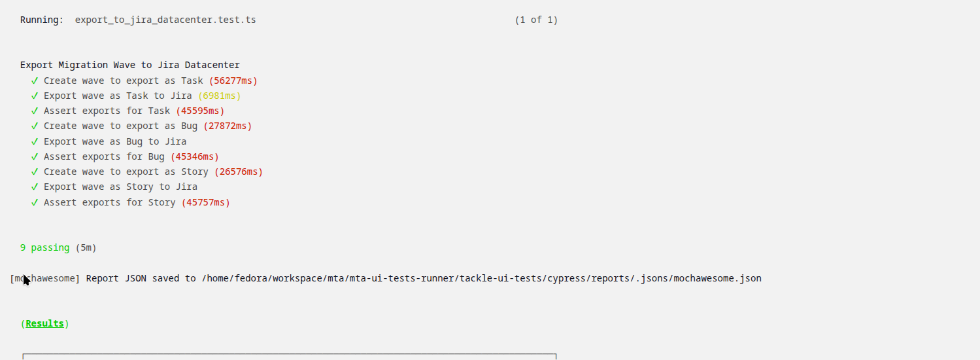The width and height of the screenshot is (980, 360).
Task: Click the green 9 passing summary text
Action: (x=44, y=247)
